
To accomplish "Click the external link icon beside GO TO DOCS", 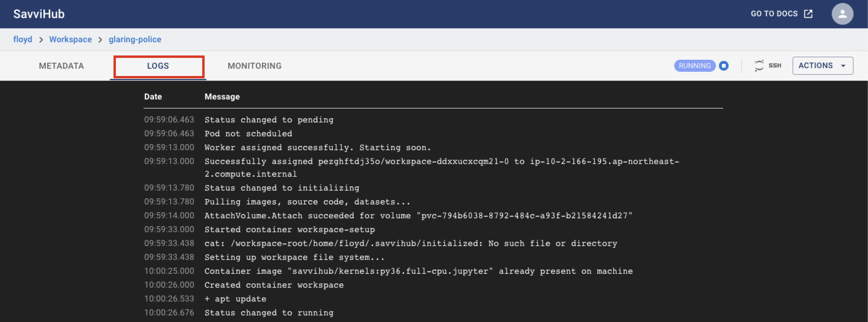I will click(808, 14).
